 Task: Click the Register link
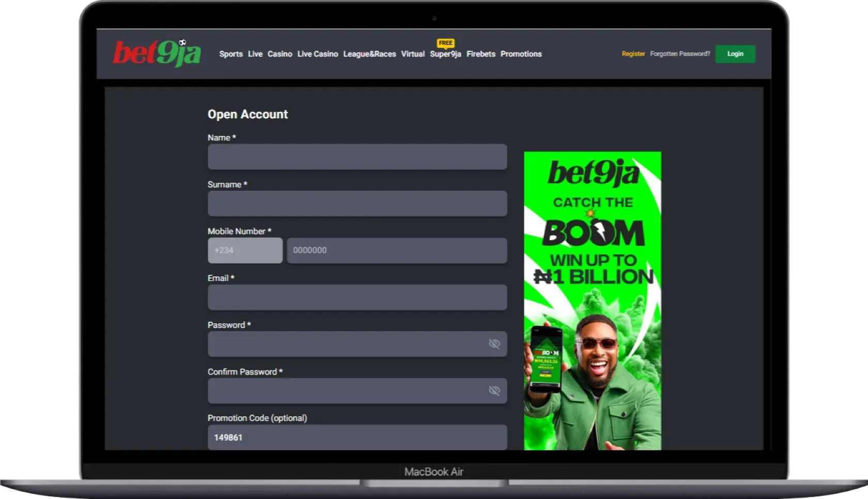(x=633, y=54)
